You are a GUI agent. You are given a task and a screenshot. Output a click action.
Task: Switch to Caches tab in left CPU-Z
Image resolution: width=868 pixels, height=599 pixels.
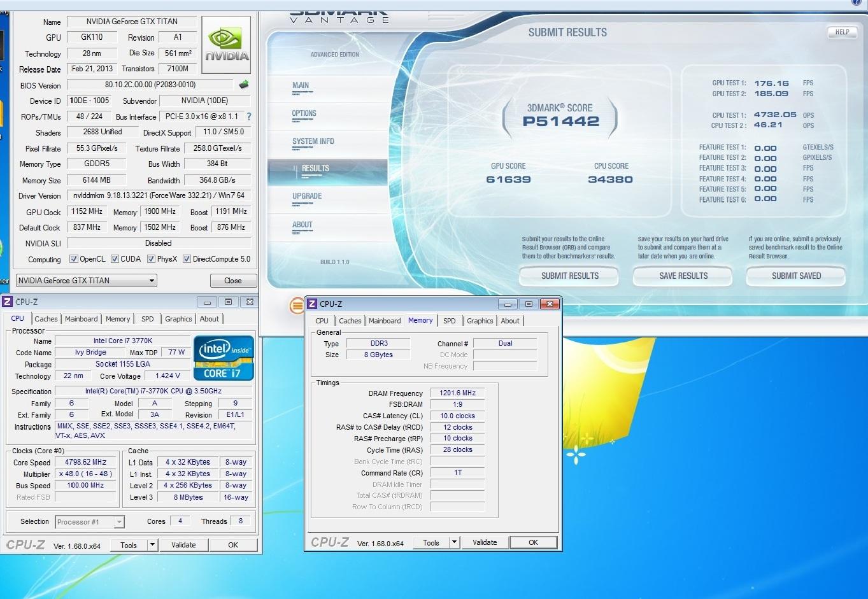pos(46,319)
